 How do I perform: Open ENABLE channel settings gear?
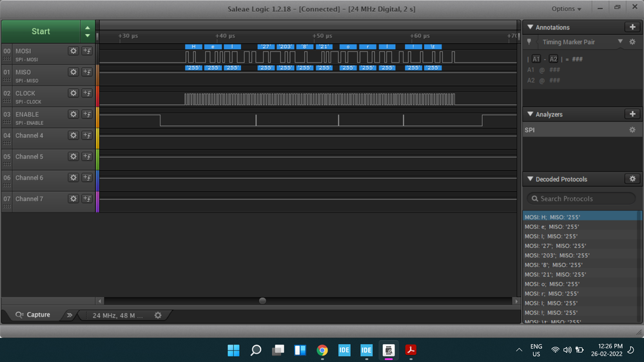point(73,114)
